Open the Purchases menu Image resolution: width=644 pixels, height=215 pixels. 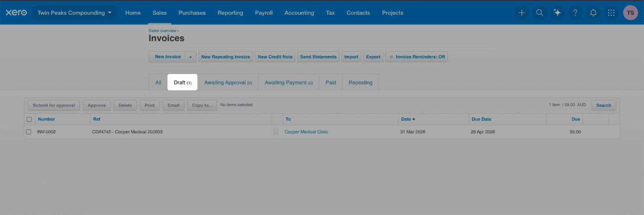[x=192, y=13]
